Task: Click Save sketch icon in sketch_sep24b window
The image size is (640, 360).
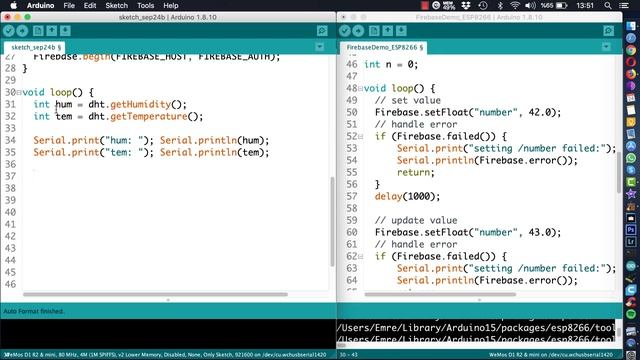Action: [65, 31]
